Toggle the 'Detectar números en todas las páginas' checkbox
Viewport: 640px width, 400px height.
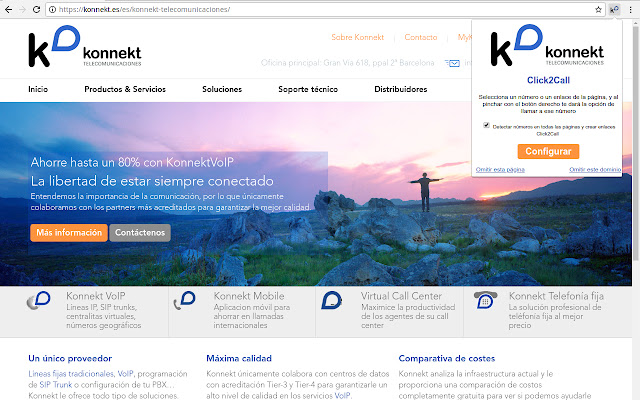tap(486, 125)
